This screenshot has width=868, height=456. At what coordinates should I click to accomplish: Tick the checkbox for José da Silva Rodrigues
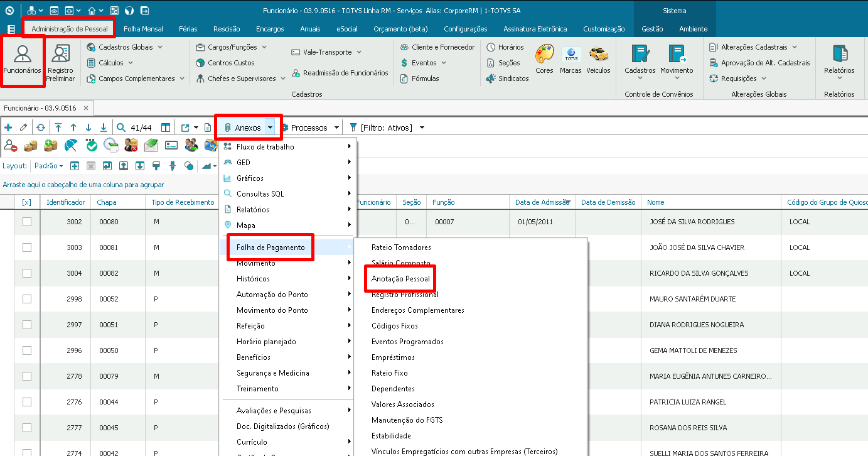(x=27, y=222)
